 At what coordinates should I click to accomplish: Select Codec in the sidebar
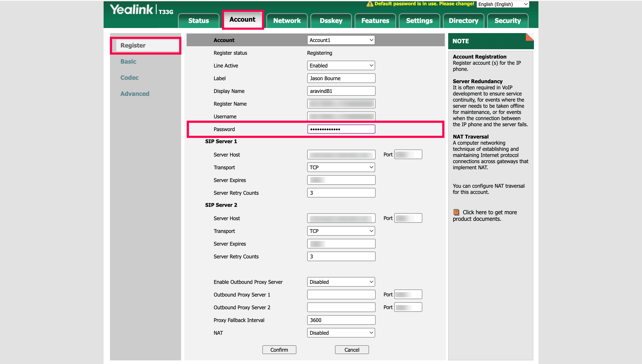(x=129, y=77)
